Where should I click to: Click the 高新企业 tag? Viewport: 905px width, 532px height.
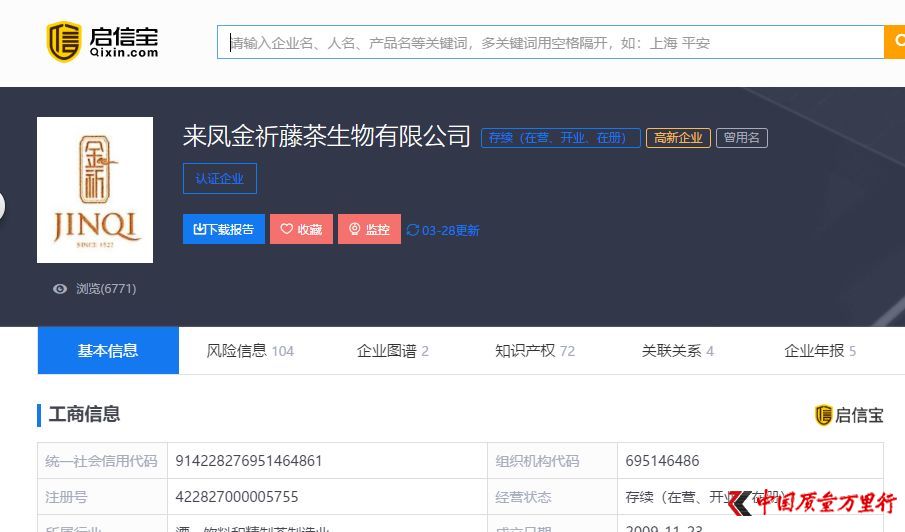678,138
